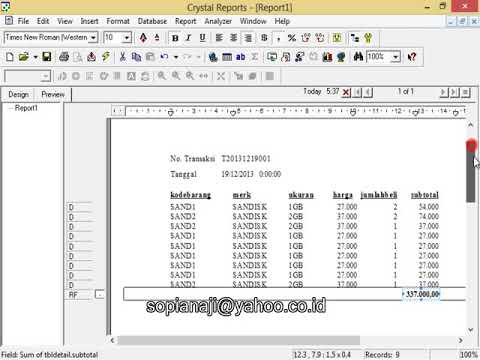Screen dimensions: 480x360
Task: Insert a map using the globe icon
Action: click(341, 57)
